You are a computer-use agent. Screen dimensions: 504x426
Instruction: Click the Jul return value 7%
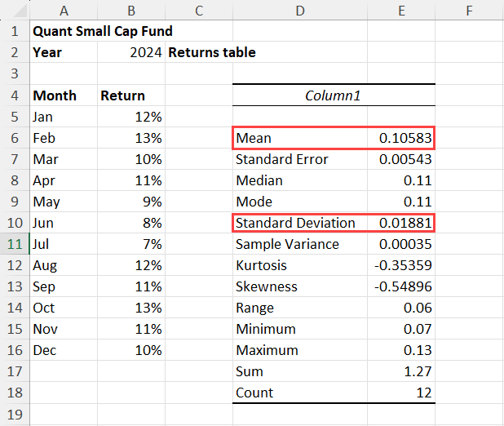(131, 244)
